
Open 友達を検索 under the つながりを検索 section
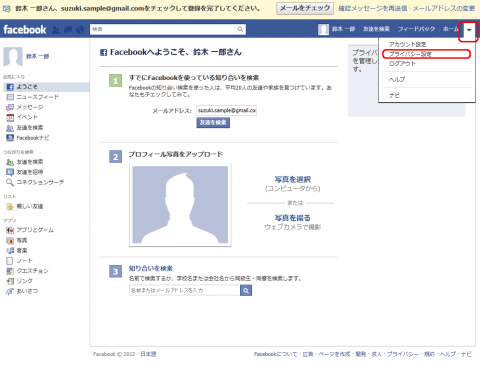click(30, 162)
